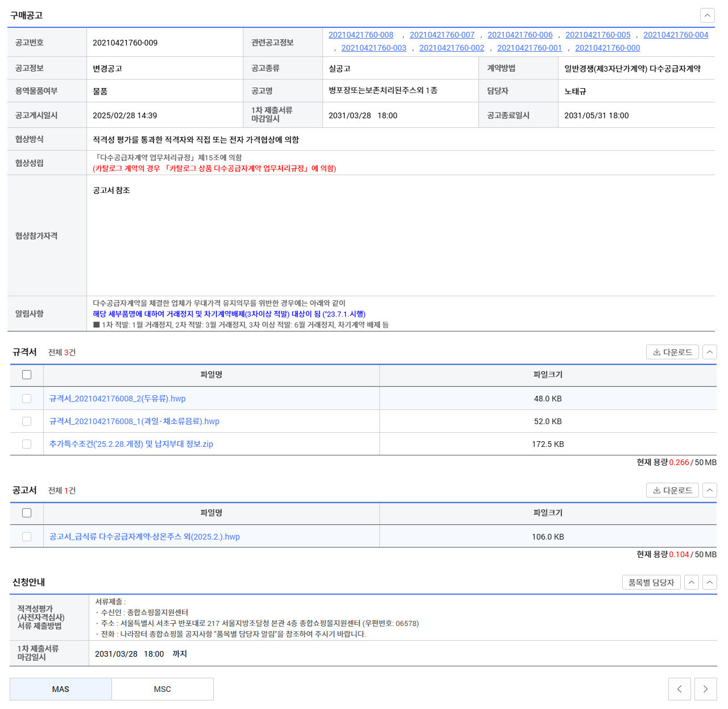Viewport: 728px width, 709px height.
Task: Download the 규격서 files
Action: [x=672, y=352]
